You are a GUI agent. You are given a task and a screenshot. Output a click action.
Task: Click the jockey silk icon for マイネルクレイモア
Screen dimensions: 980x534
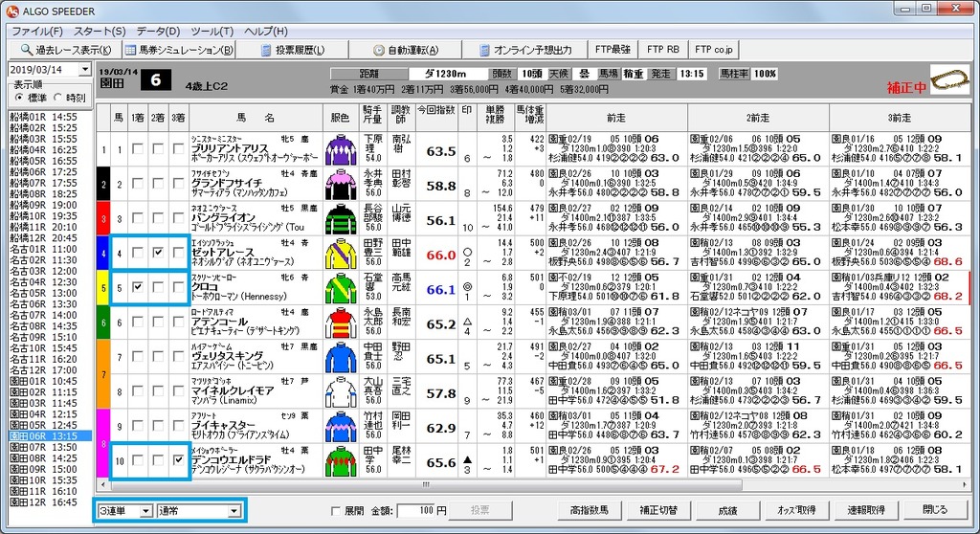coord(341,392)
